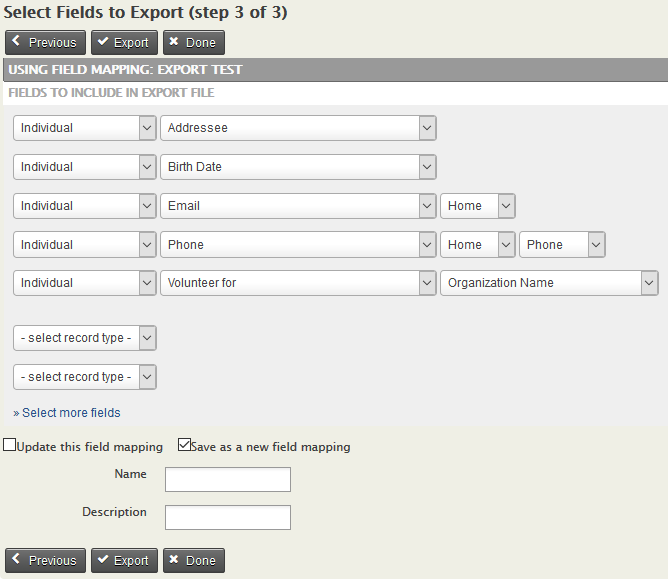Open the Birth Date field dropdown
This screenshot has width=668, height=584.
coord(298,167)
